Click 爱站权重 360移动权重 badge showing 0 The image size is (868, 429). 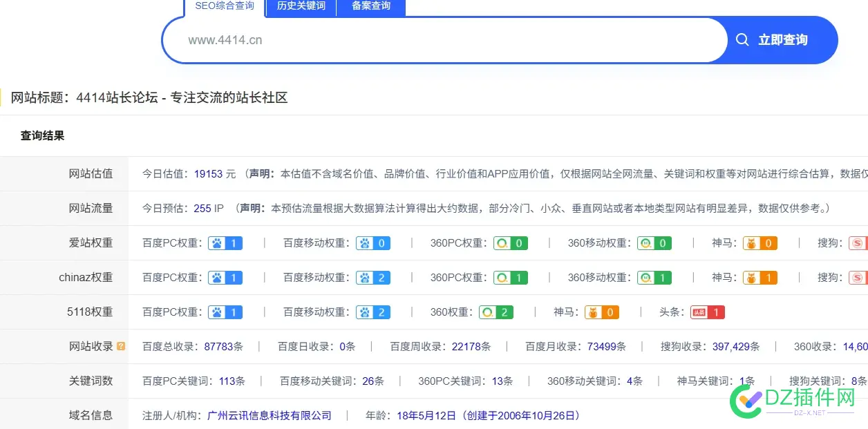click(654, 243)
